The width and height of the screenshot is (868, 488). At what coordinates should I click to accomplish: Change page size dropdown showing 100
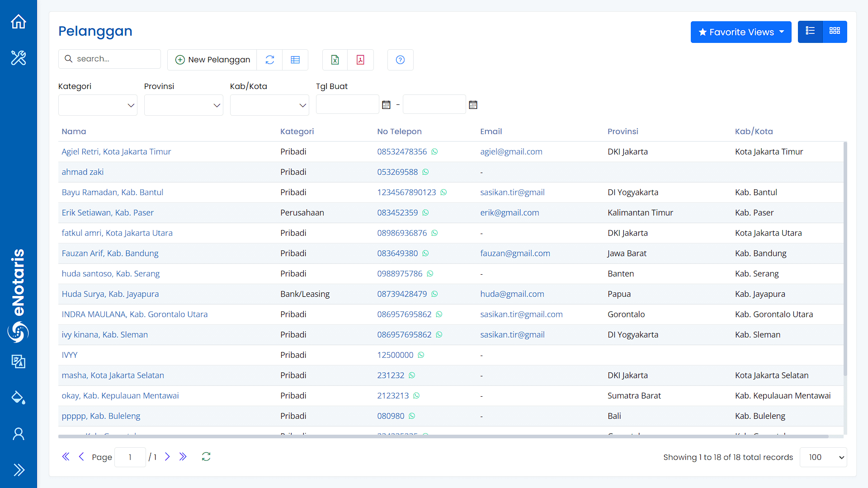(x=823, y=457)
